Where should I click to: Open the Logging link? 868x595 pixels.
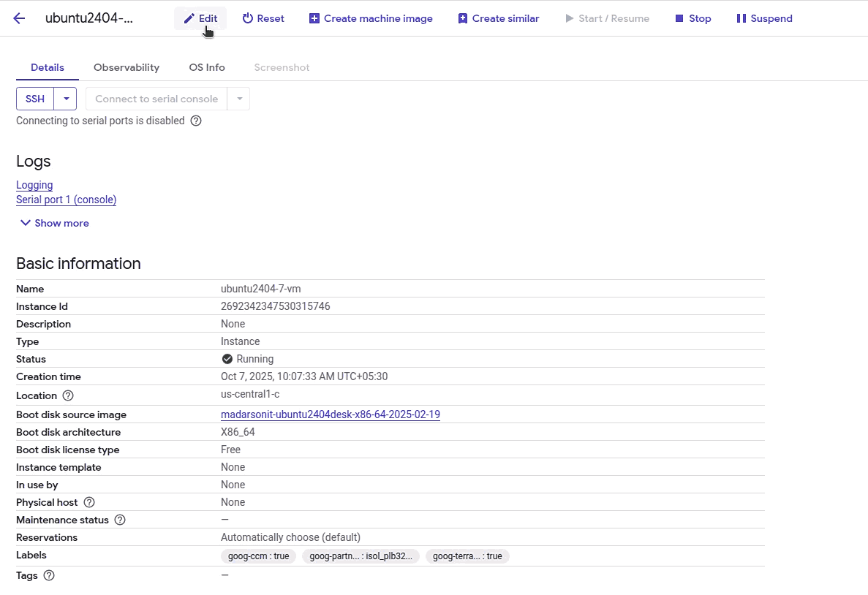tap(34, 185)
